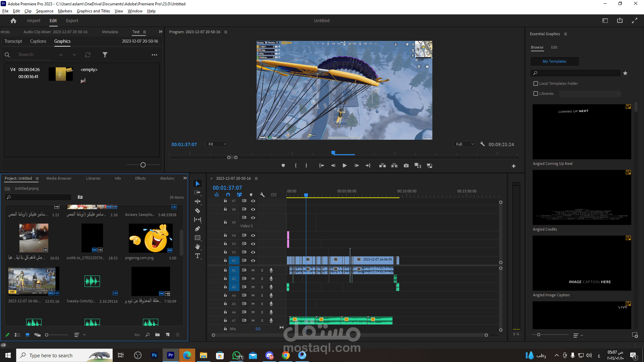Click the filter funnel icon in Text panel
The image size is (644, 362).
[x=105, y=55]
